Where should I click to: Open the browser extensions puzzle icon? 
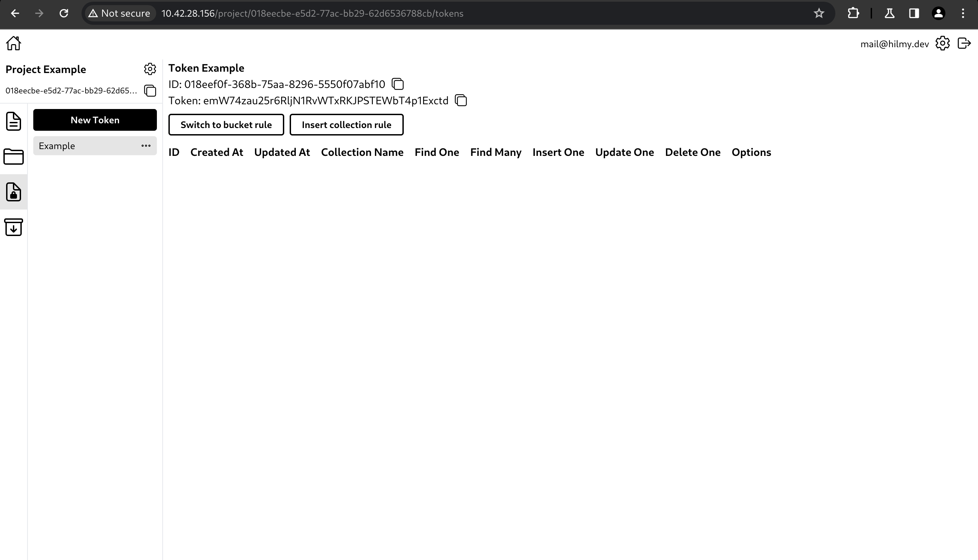(853, 14)
